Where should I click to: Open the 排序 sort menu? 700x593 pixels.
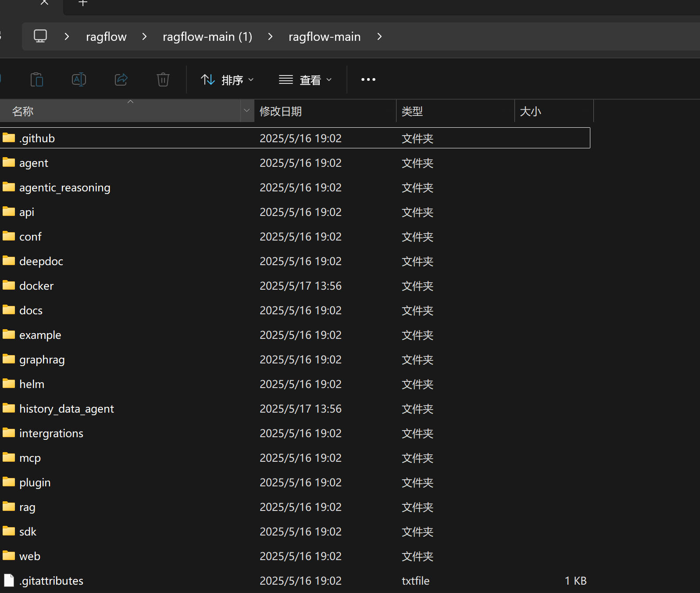(227, 80)
